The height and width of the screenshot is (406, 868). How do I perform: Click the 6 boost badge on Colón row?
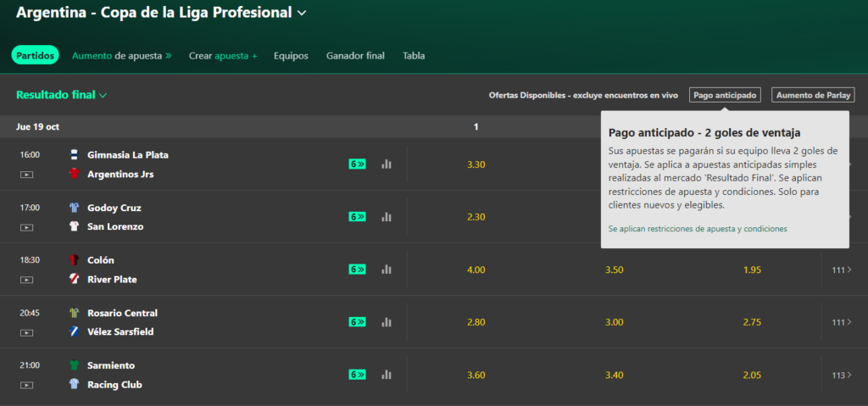[357, 270]
